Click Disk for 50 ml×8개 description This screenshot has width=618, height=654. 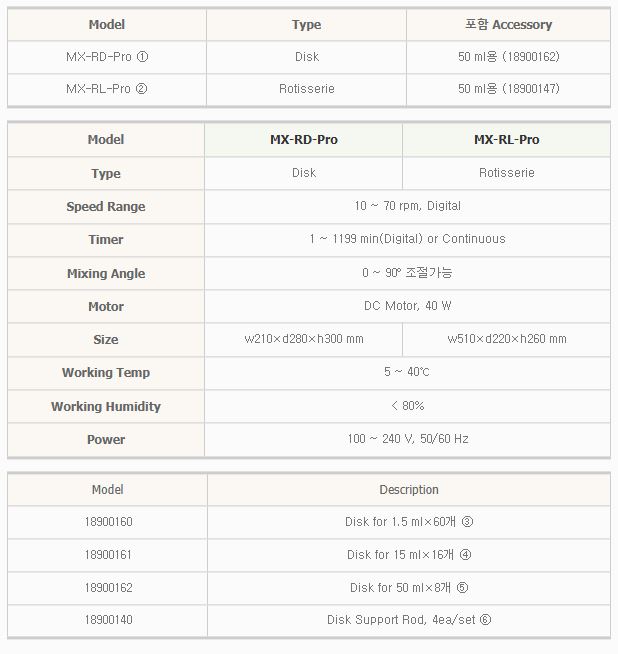pos(408,588)
